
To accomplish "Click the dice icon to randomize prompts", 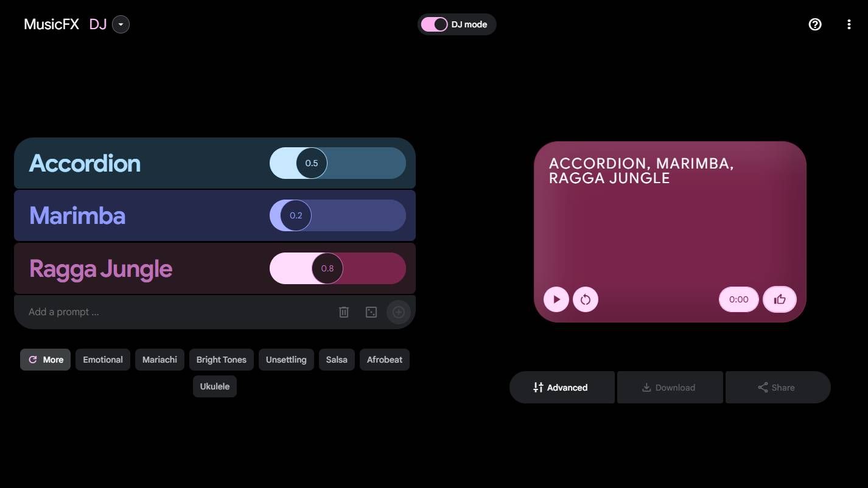I will click(371, 312).
